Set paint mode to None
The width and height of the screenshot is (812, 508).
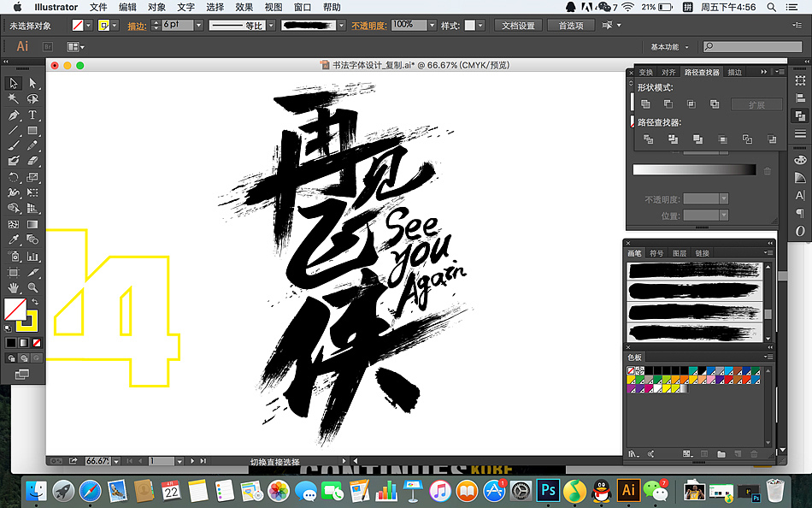pos(37,343)
